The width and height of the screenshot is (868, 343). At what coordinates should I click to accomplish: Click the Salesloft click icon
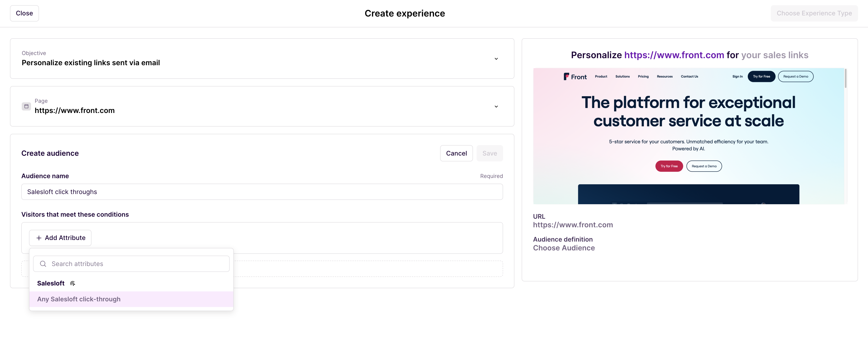pos(72,283)
